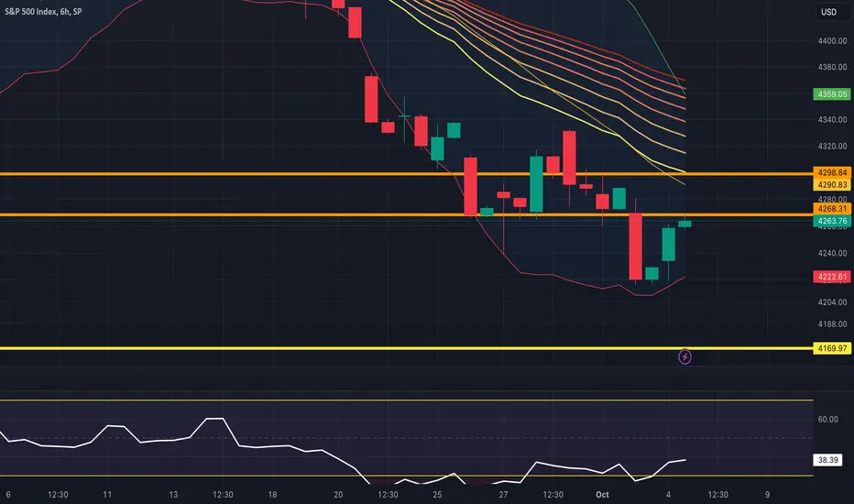854x504 pixels.
Task: Click the 4320.00 price axis tick
Action: [832, 146]
